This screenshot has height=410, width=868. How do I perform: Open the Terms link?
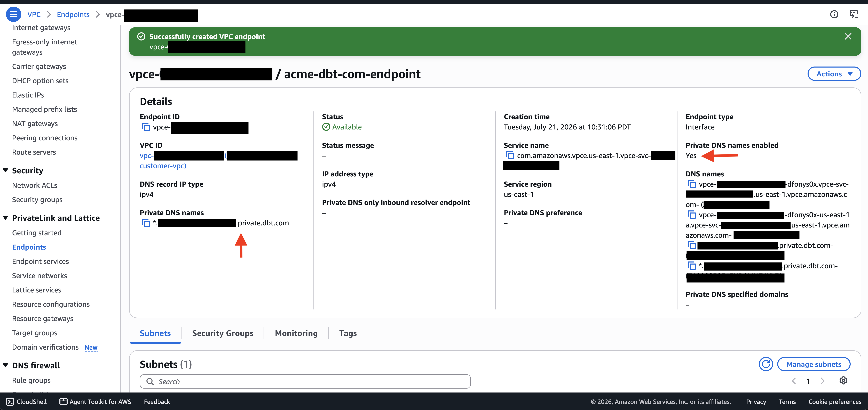[x=787, y=402]
